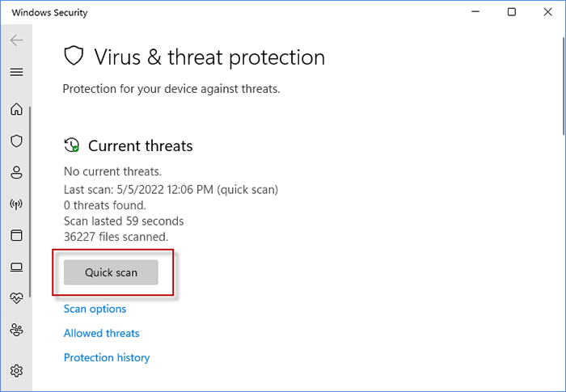Open the Settings gear icon
This screenshot has height=392, width=566.
(16, 371)
